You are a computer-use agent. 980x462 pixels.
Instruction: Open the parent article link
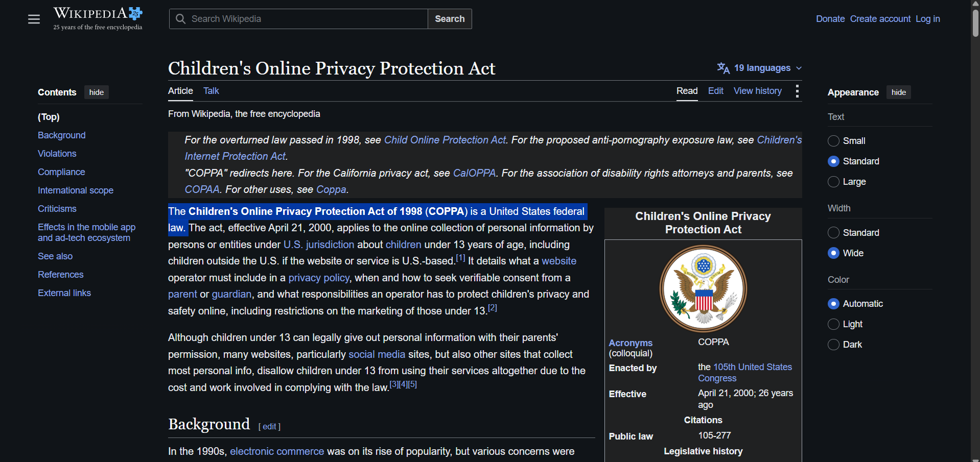(x=182, y=294)
